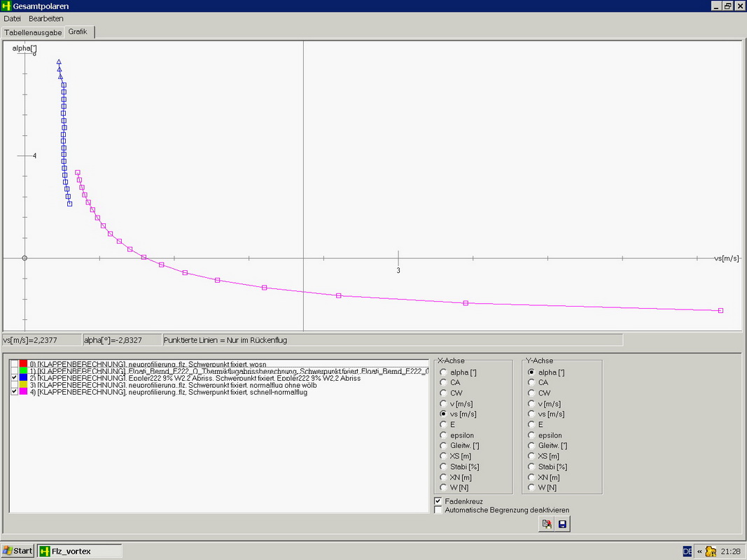747x560 pixels.
Task: Click the last magenta data point on curve
Action: coord(720,310)
